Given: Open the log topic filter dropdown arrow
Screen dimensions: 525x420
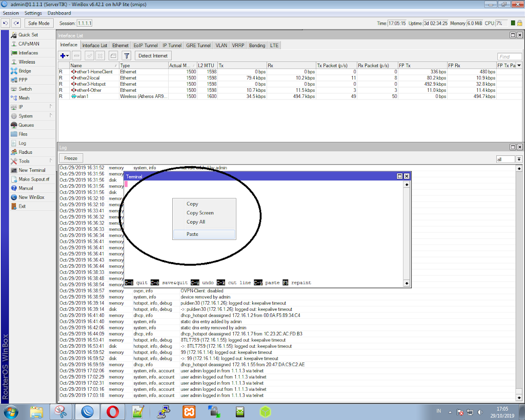Looking at the screenshot, I should click(x=519, y=159).
